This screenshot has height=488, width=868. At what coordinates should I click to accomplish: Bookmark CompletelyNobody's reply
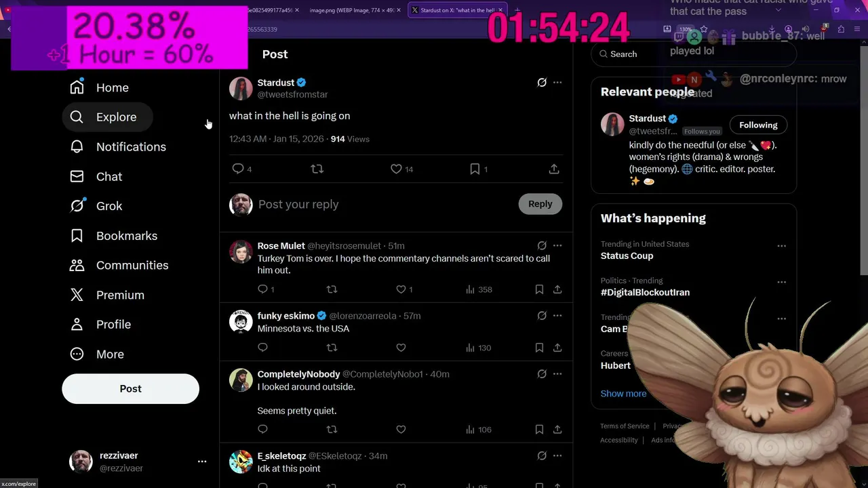539,429
